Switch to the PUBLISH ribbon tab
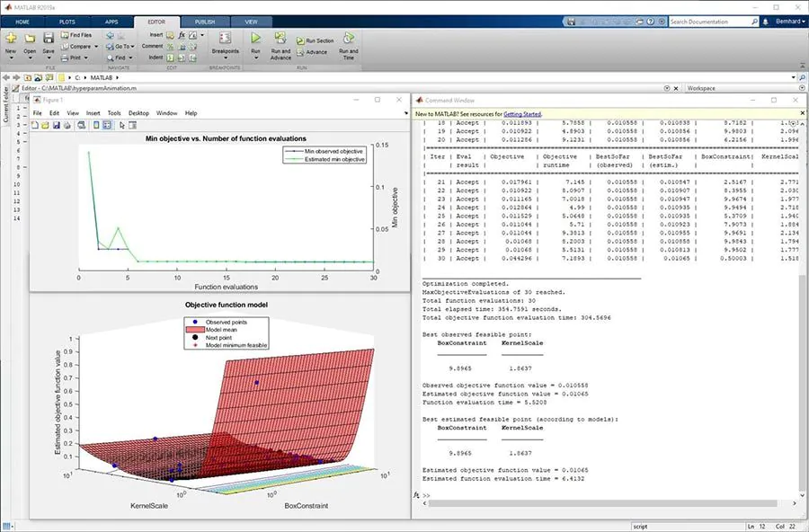 205,21
